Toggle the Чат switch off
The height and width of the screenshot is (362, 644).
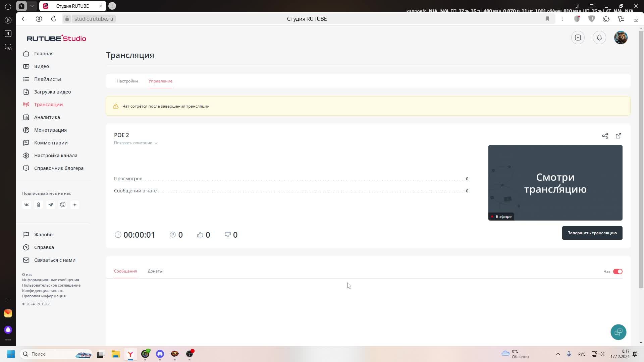pos(618,271)
